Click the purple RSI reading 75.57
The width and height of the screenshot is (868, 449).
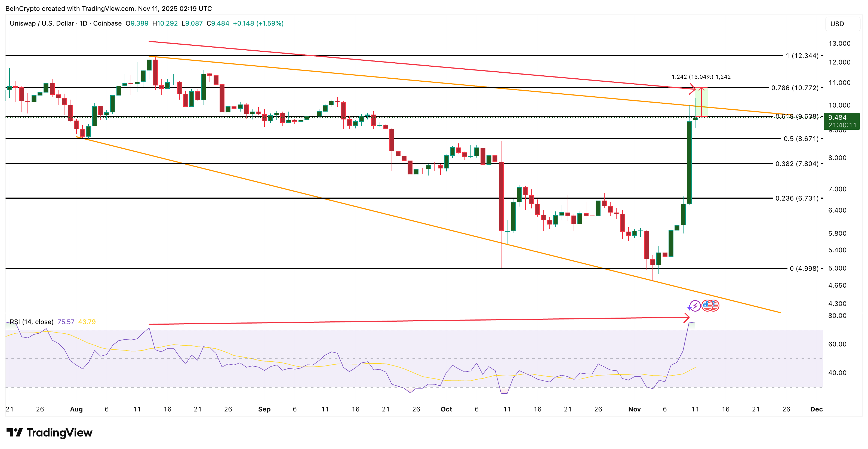(66, 322)
